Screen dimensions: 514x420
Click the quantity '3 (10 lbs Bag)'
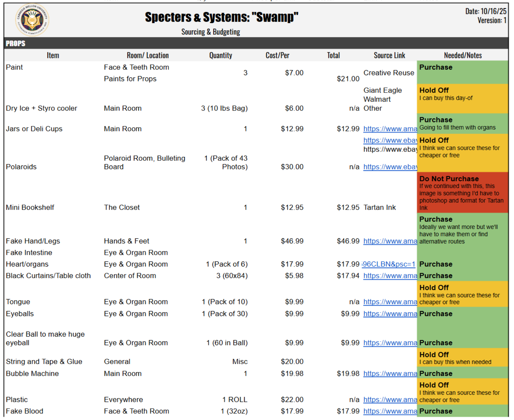pyautogui.click(x=224, y=108)
